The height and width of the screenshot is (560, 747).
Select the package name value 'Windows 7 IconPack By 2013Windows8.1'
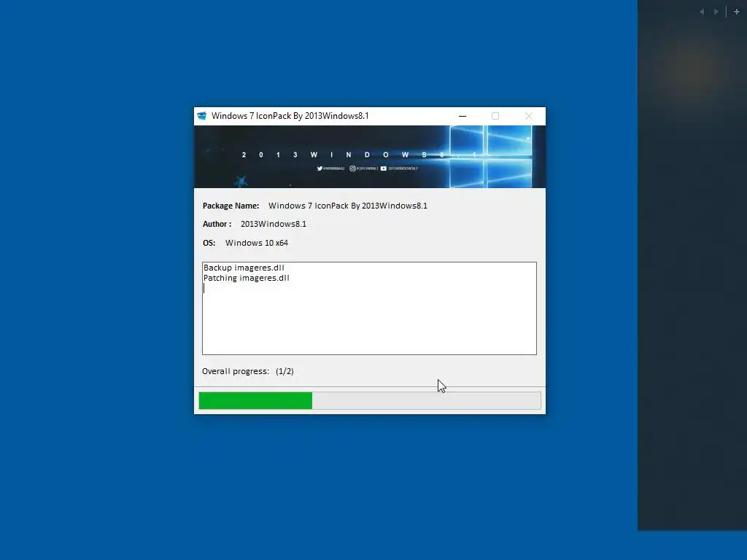(348, 206)
